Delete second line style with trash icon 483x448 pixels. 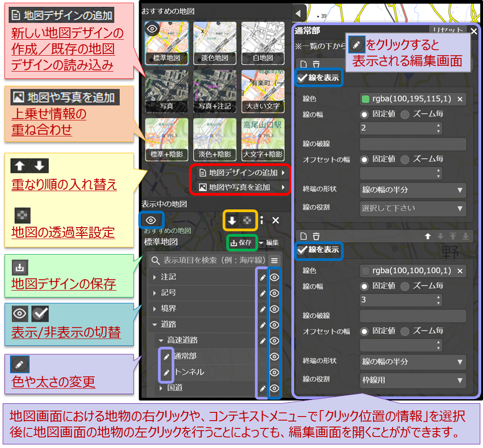(x=317, y=236)
